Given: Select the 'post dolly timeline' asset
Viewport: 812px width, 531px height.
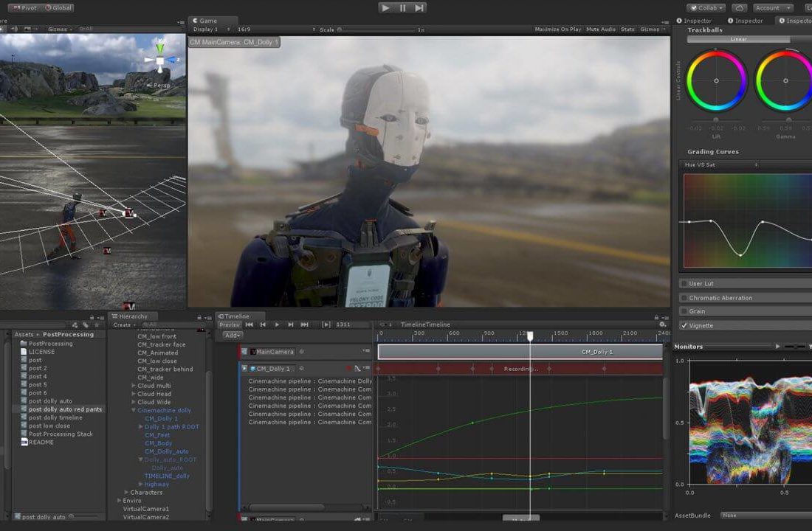Looking at the screenshot, I should click(55, 417).
